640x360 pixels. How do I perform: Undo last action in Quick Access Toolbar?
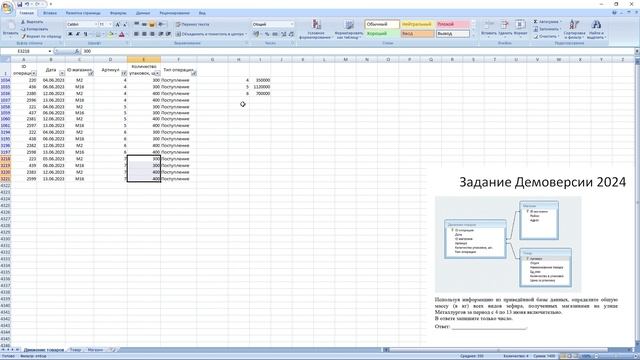pos(27,4)
